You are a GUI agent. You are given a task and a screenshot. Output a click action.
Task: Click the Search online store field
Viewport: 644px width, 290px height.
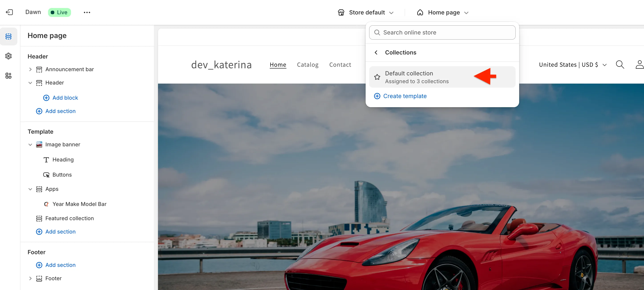[x=442, y=32]
